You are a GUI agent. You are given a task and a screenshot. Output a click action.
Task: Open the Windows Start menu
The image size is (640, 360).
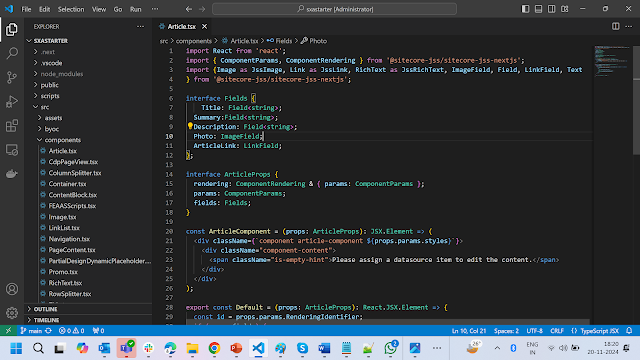pyautogui.click(x=16, y=348)
